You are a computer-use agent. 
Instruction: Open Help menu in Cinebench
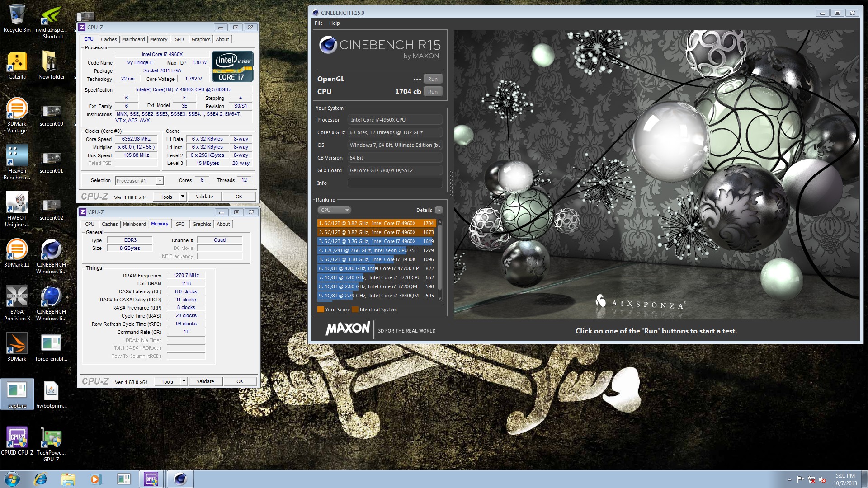pos(335,23)
